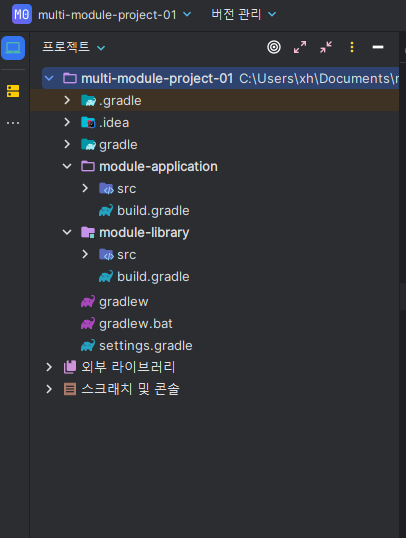This screenshot has height=538, width=406.
Task: Click the multi-module-project-01 root folder icon
Action: pos(70,78)
